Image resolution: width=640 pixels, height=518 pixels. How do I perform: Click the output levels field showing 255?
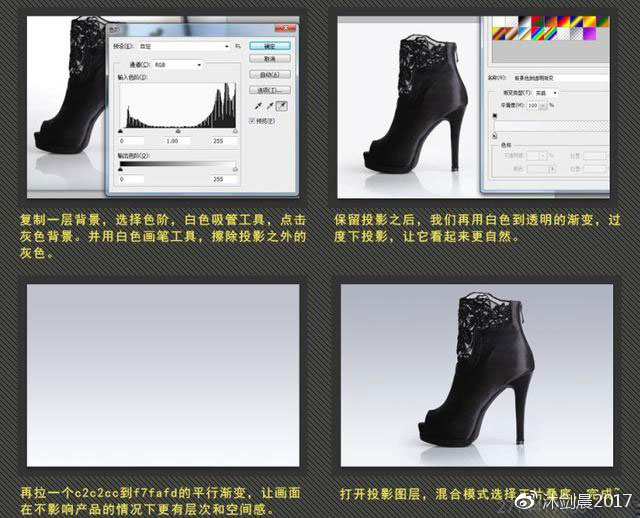click(x=224, y=179)
